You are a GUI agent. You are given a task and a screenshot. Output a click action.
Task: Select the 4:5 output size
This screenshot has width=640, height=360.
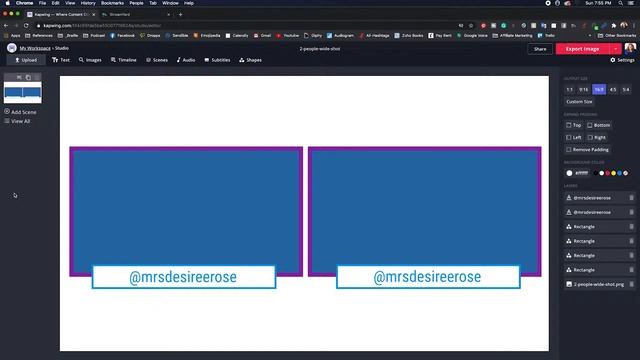[613, 89]
